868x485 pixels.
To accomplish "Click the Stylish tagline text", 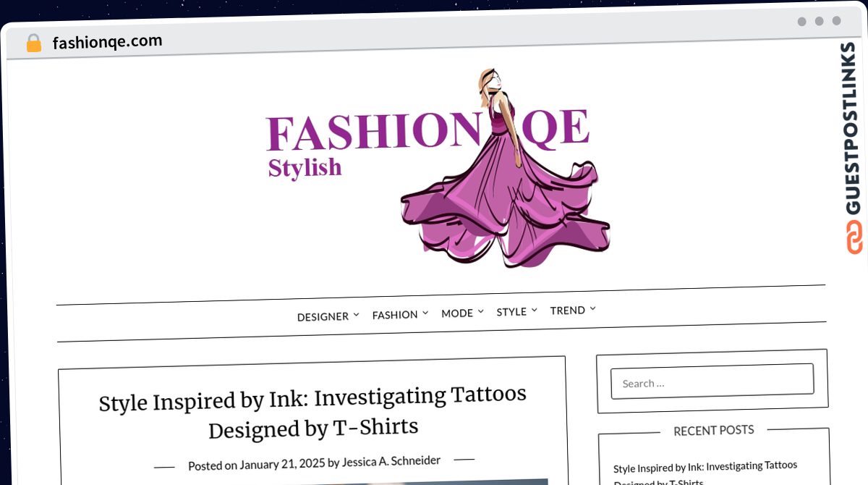I will tap(305, 167).
